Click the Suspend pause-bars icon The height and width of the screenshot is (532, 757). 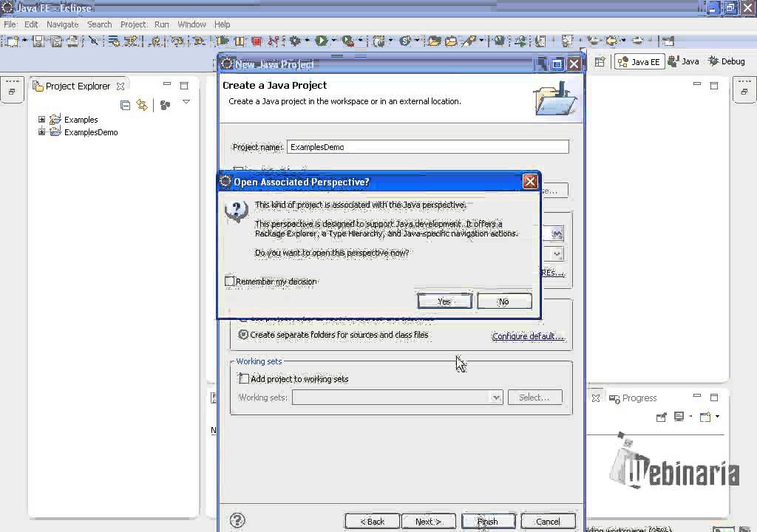tap(240, 41)
